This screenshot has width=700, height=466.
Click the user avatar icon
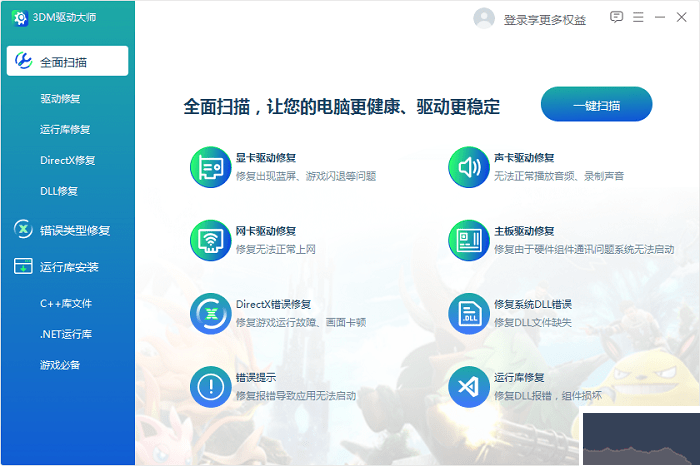(x=484, y=18)
